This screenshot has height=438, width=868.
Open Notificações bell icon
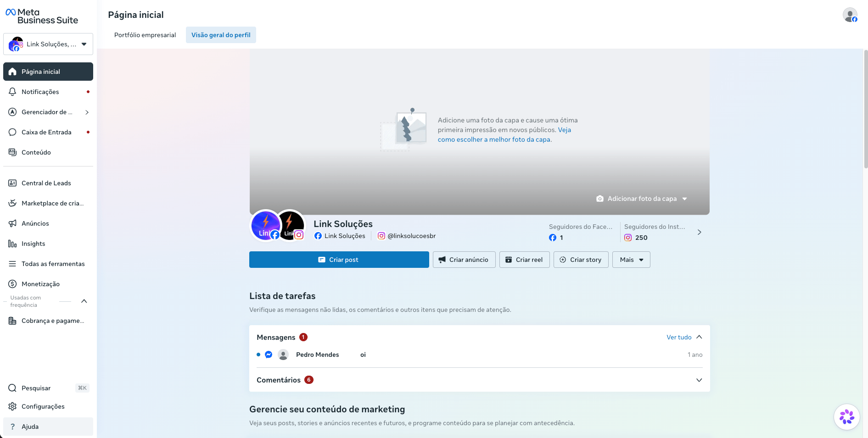coord(12,92)
